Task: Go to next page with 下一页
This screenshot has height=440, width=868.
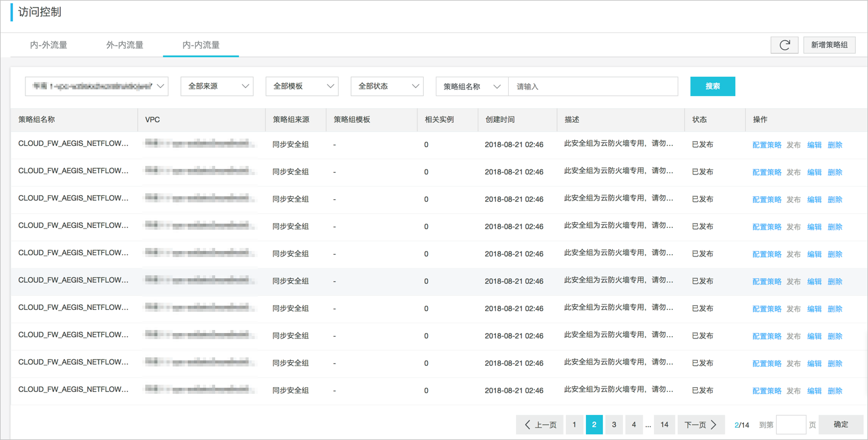Action: point(701,425)
